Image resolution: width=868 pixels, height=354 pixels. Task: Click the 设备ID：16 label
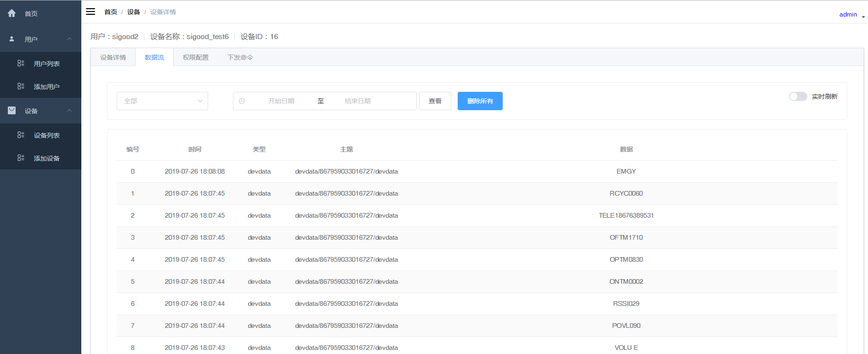pos(259,37)
